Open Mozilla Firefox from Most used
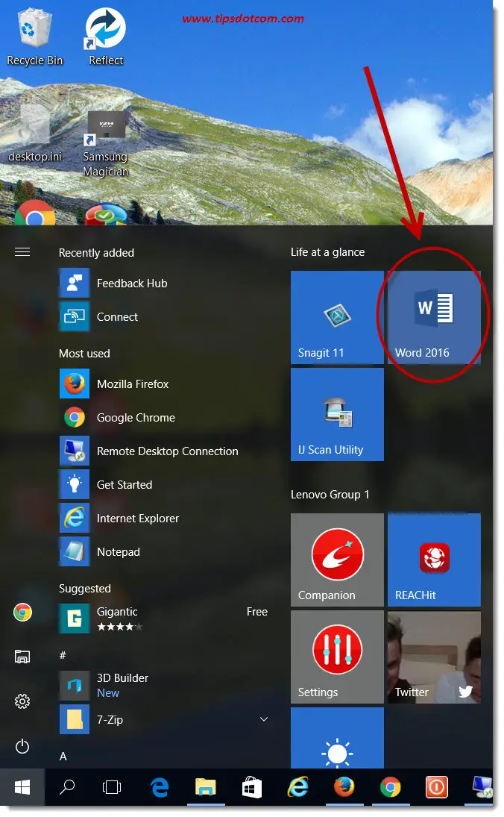504x817 pixels. pos(164,384)
